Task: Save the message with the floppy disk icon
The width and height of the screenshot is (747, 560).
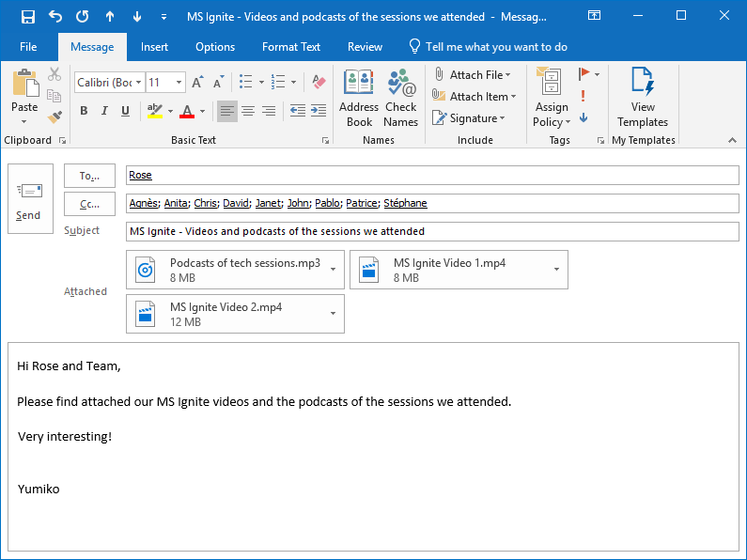Action: point(28,17)
